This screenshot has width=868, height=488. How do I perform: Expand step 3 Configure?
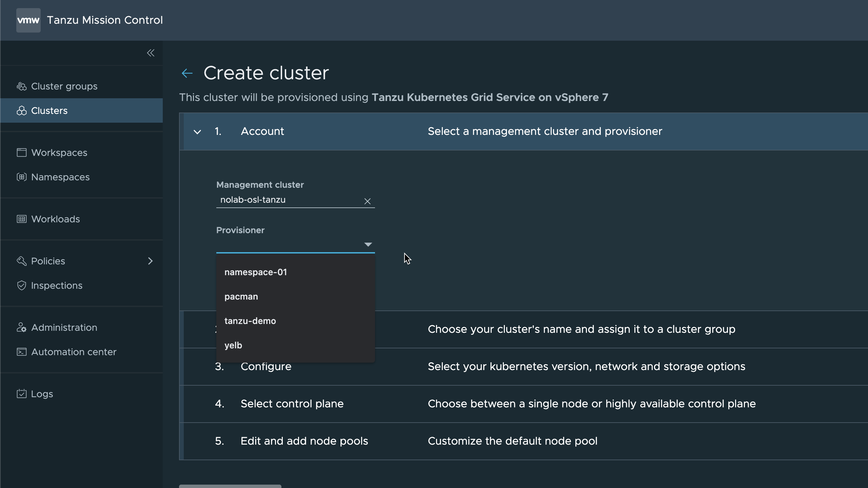point(524,367)
